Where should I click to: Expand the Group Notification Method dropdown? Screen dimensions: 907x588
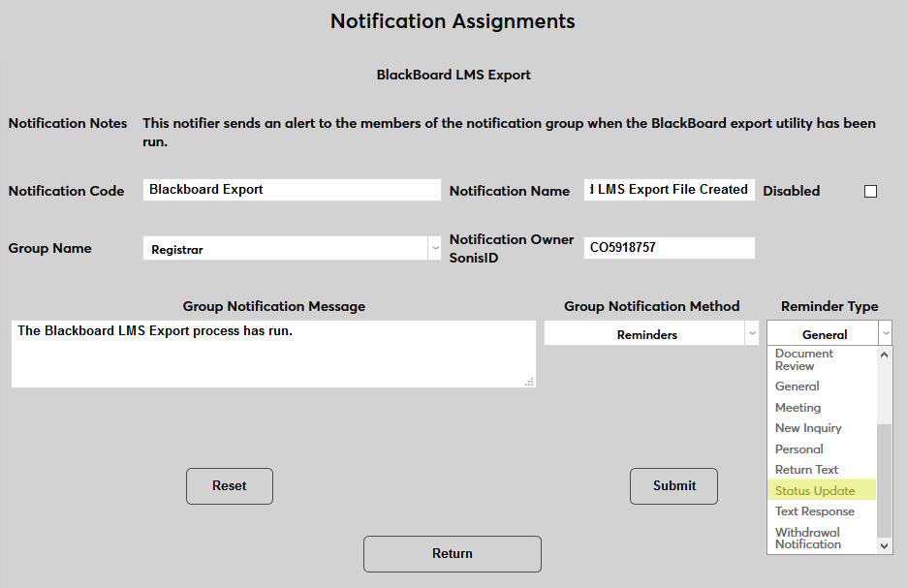752,333
